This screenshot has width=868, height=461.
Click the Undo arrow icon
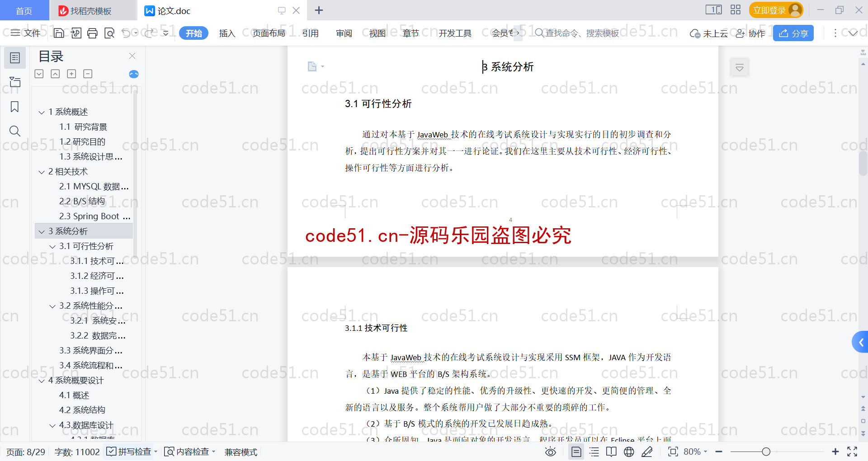126,33
